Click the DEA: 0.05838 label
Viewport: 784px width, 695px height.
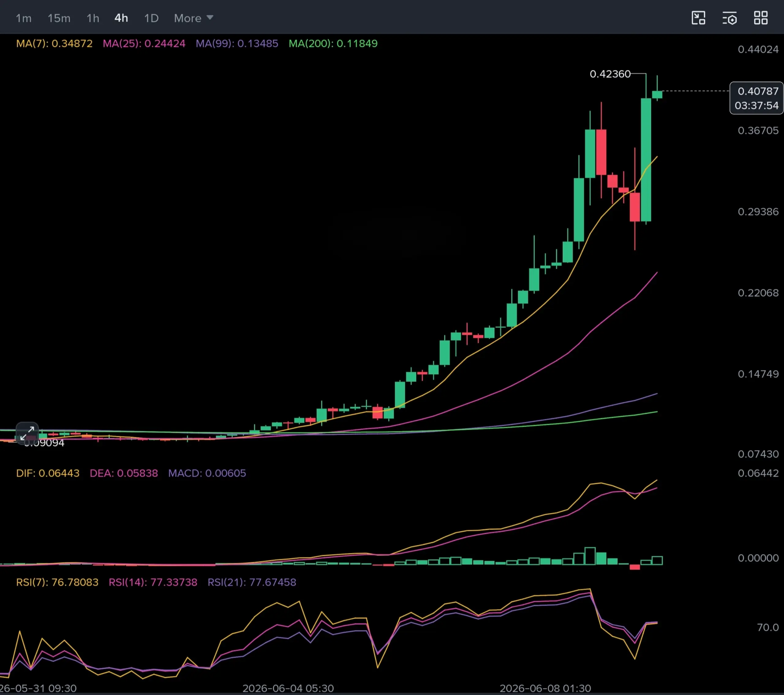(x=123, y=473)
